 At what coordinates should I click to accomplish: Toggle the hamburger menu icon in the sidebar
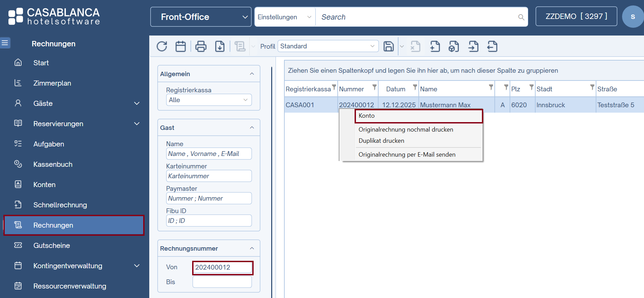click(5, 43)
